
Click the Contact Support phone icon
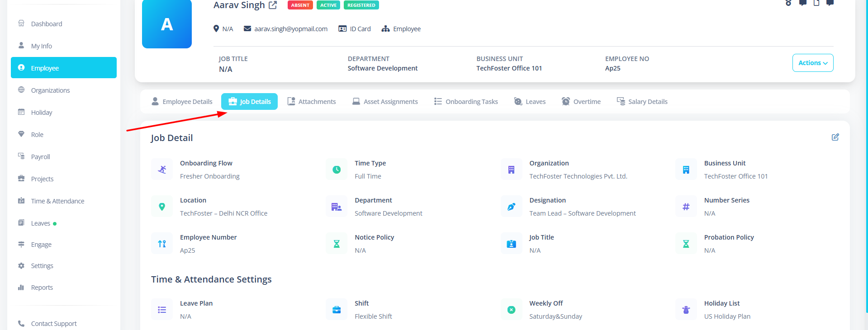click(x=21, y=324)
